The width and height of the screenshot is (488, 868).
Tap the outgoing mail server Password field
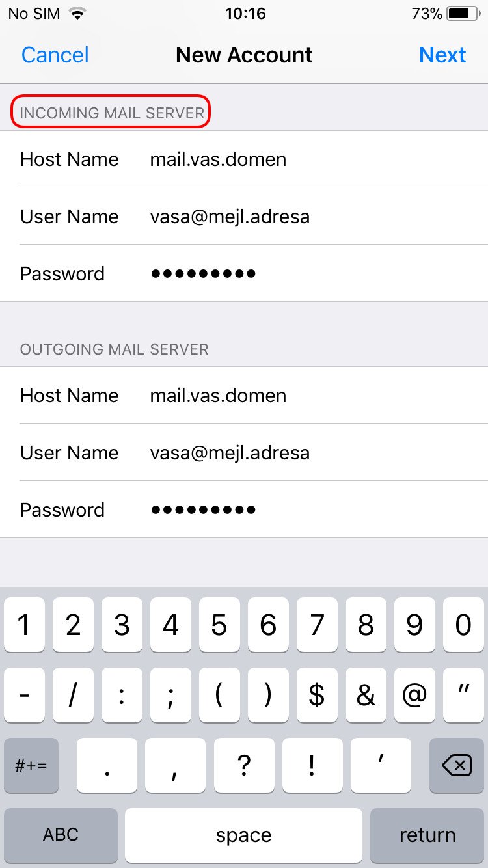point(244,509)
